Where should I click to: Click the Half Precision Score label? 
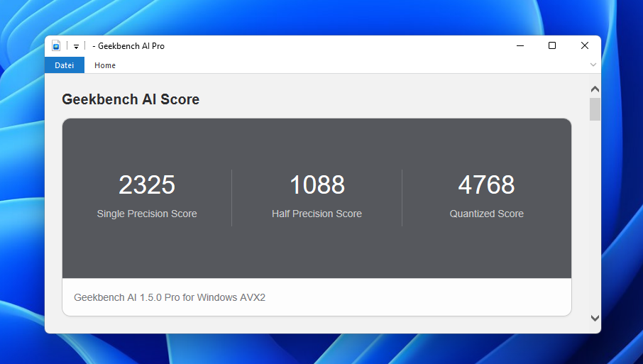click(317, 214)
